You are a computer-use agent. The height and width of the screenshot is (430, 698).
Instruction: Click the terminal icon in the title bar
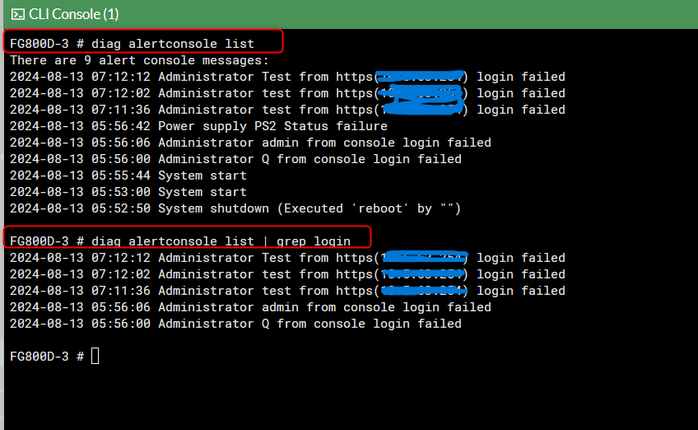(17, 14)
